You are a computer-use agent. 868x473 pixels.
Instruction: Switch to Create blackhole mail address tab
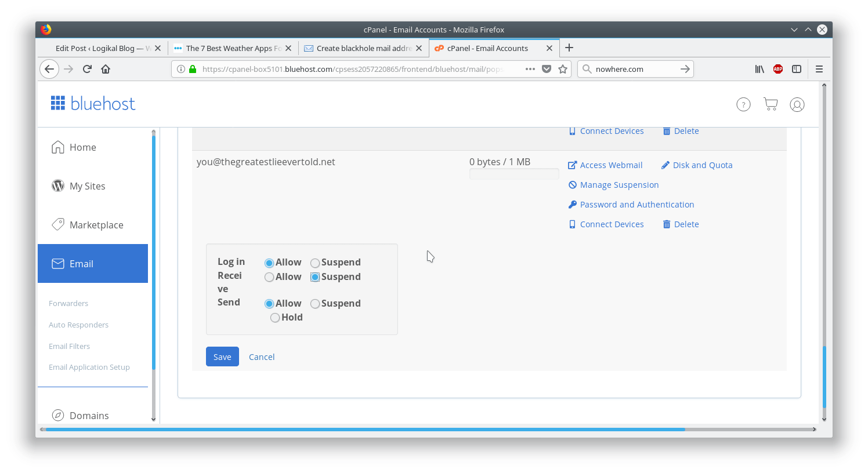click(x=364, y=48)
